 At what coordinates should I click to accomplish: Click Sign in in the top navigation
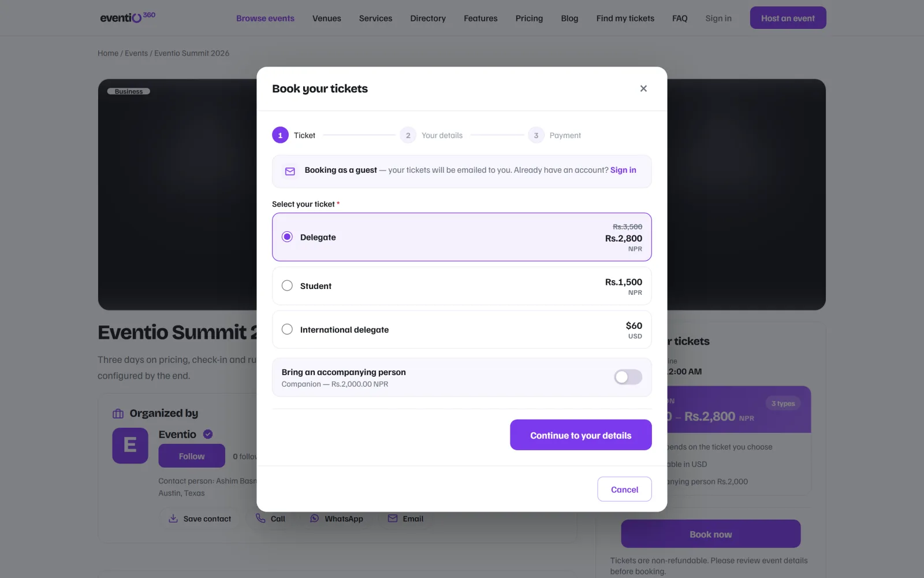pyautogui.click(x=718, y=18)
